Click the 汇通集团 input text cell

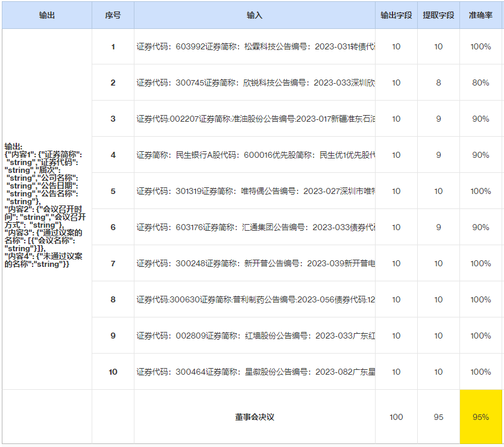(254, 227)
